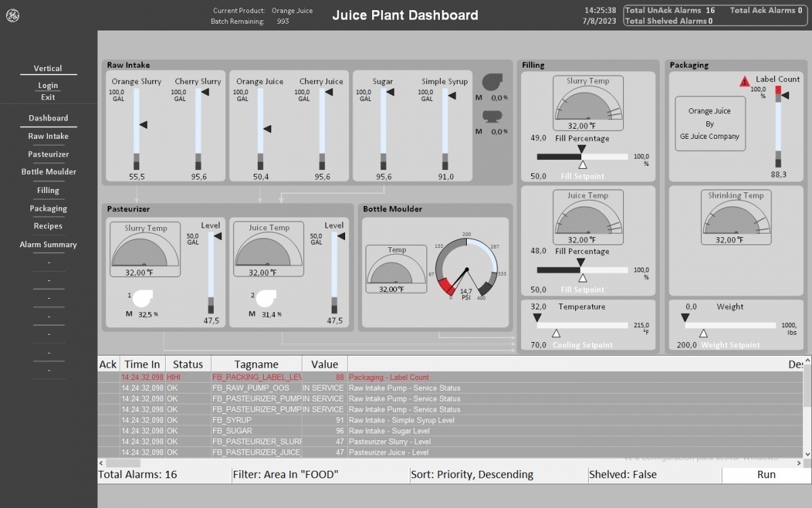Go to the Recipes screen
812x508 pixels.
[x=48, y=226]
